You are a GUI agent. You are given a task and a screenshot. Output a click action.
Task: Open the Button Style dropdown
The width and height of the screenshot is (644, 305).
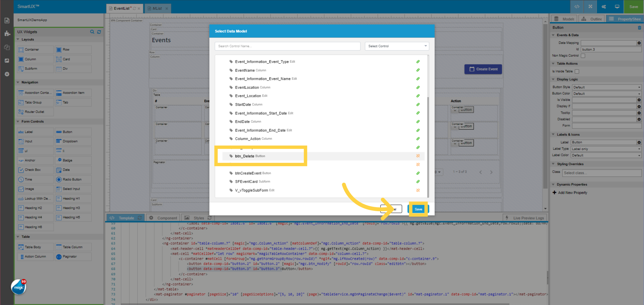click(606, 87)
